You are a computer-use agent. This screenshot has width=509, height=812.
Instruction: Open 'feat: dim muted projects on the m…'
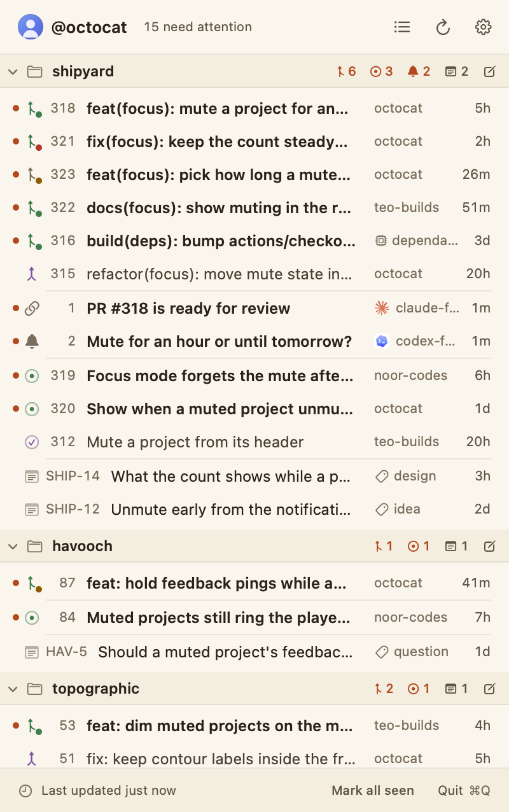(220, 726)
